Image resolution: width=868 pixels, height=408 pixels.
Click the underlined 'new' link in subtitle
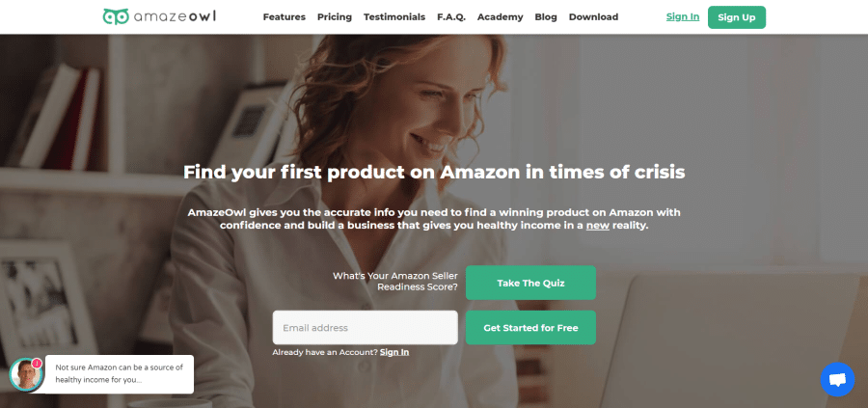pos(598,226)
